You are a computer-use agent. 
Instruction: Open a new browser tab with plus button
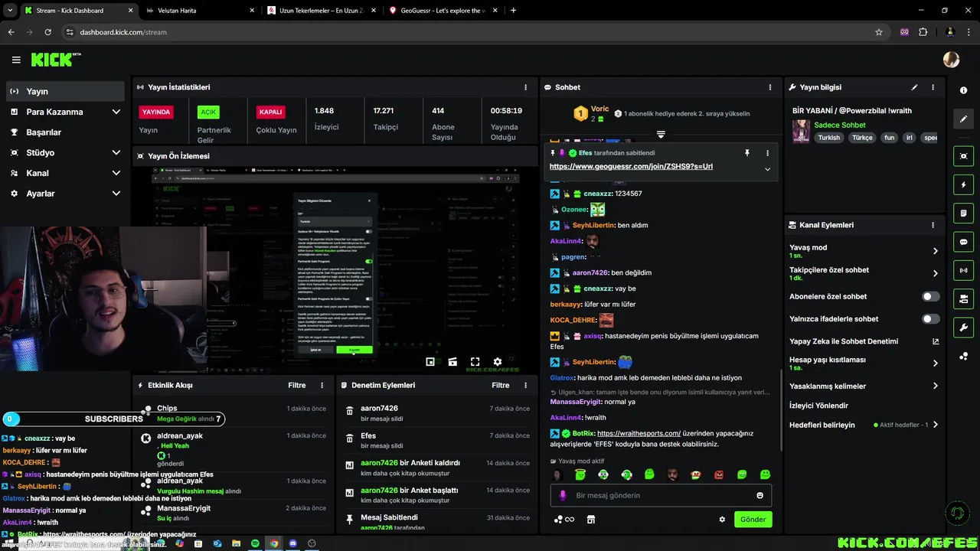513,11
